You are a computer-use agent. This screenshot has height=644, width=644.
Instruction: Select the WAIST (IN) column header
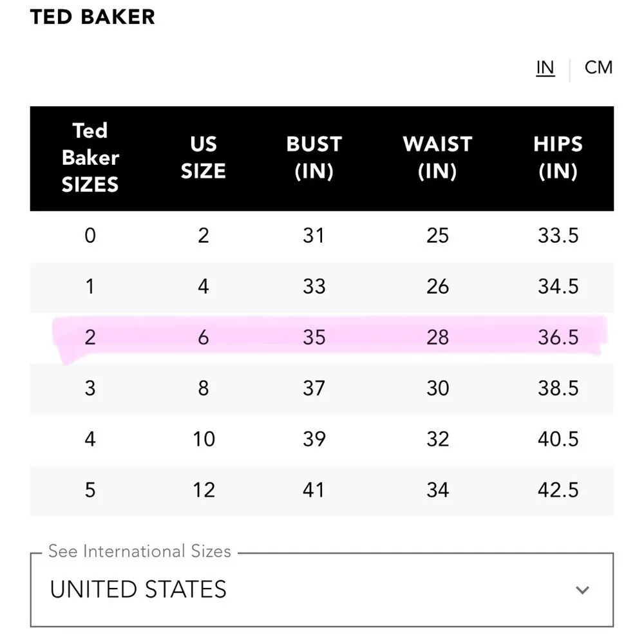coord(437,158)
